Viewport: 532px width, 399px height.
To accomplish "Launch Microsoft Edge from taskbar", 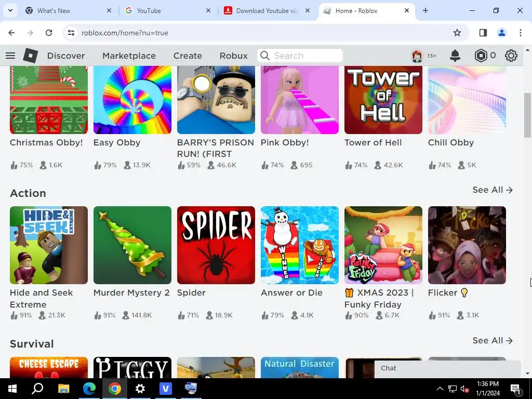I will coord(89,389).
